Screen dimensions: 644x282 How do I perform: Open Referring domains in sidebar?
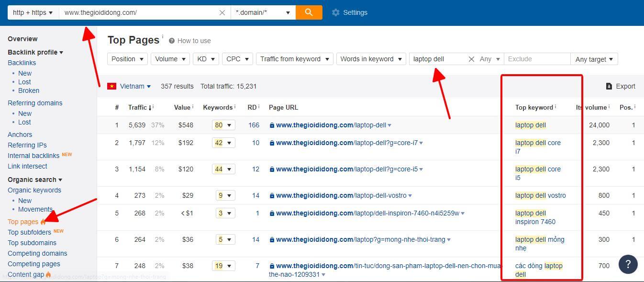point(35,103)
